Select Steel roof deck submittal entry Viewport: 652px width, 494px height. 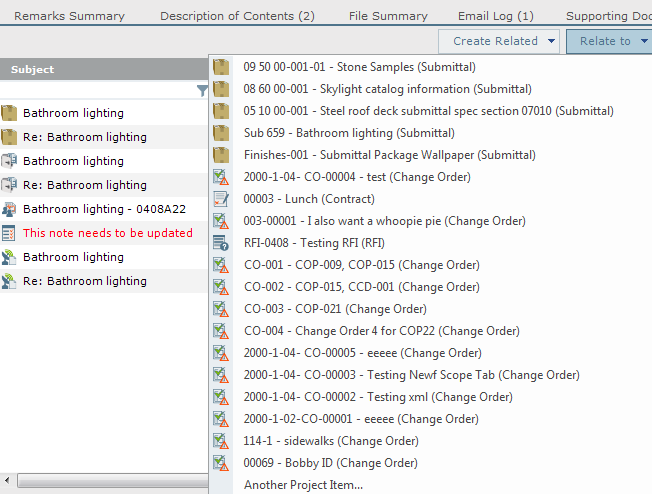click(x=429, y=111)
